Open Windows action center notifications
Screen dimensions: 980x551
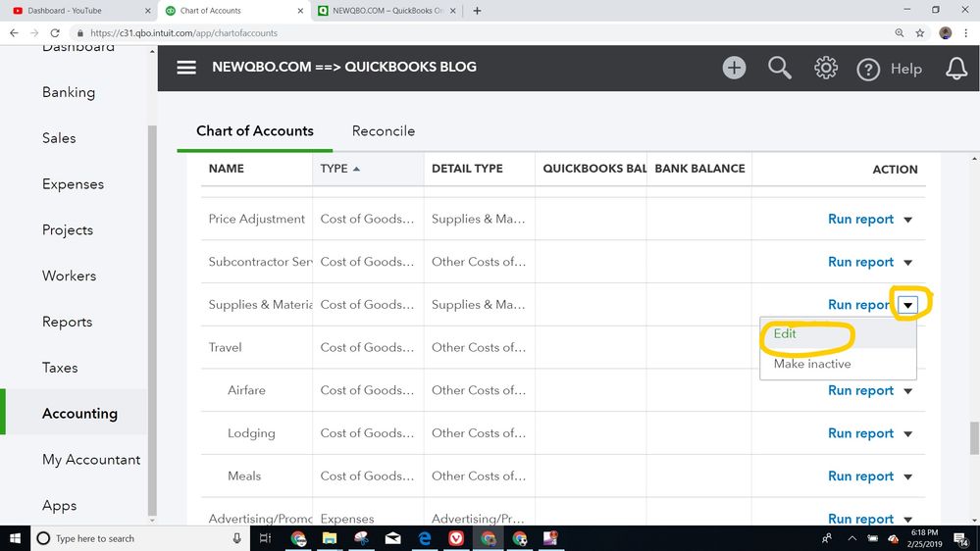pos(961,538)
